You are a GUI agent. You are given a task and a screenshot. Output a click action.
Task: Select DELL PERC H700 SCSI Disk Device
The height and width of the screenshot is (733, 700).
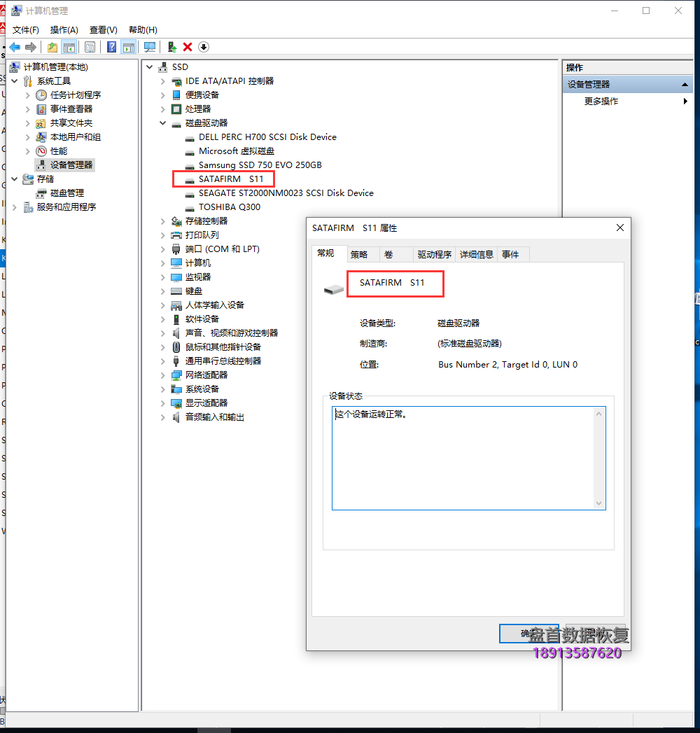[267, 137]
